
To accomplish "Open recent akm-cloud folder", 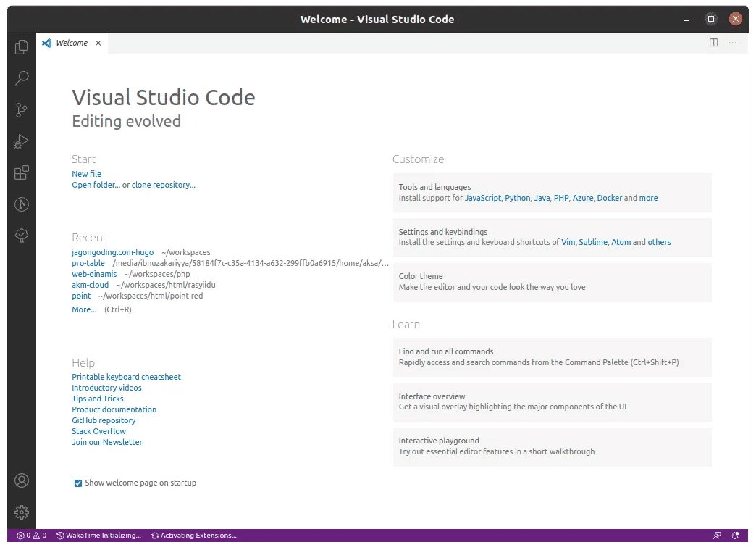I will (91, 285).
